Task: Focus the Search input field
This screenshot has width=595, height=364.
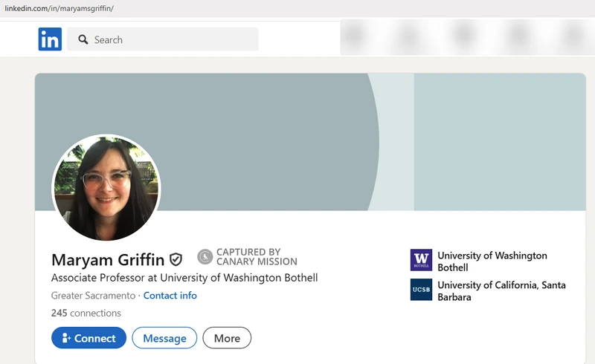Action: [x=163, y=39]
